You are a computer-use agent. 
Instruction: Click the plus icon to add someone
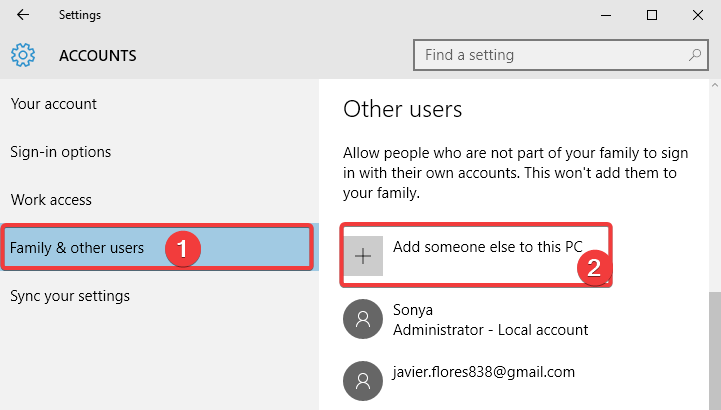(x=363, y=257)
